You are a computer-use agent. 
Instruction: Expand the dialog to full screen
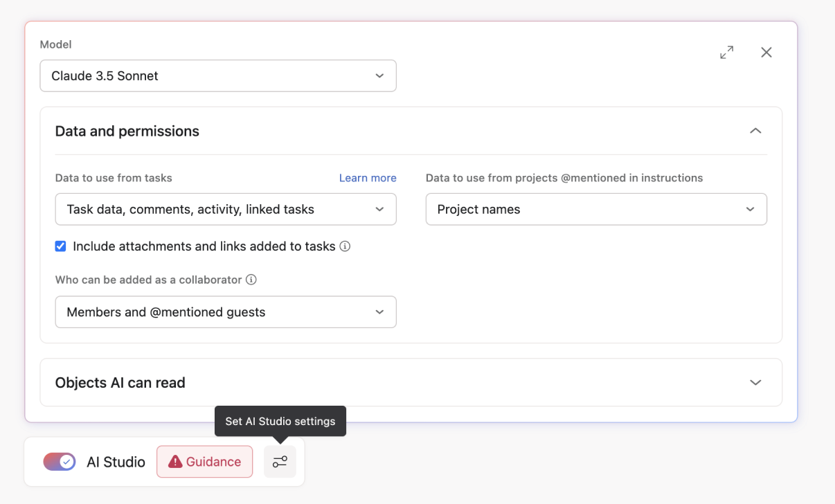[726, 52]
